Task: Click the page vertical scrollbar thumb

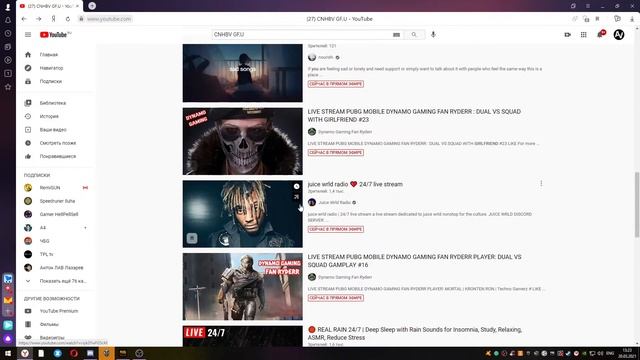Action: click(x=637, y=204)
